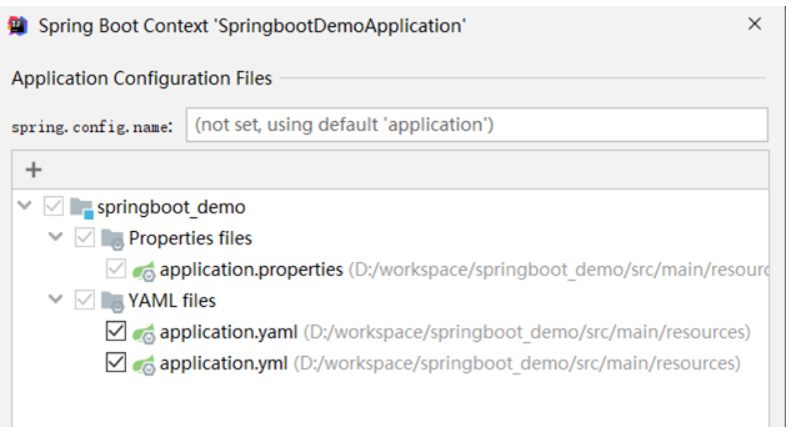Collapse the springboot_demo tree node
The height and width of the screenshot is (446, 795).
[25, 207]
